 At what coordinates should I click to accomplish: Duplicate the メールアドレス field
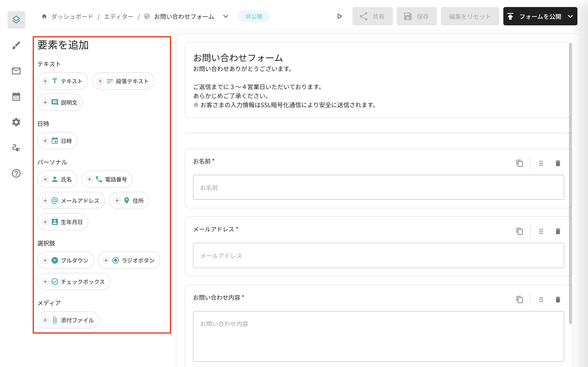519,231
